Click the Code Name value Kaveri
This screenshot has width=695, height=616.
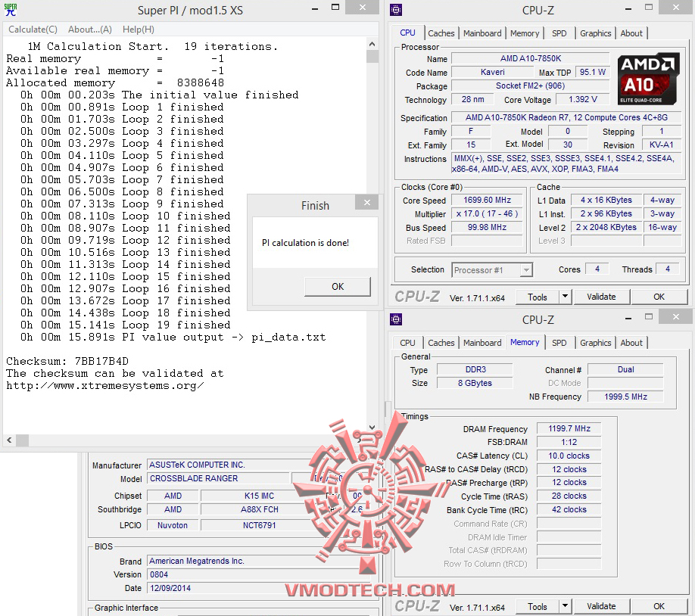(492, 72)
